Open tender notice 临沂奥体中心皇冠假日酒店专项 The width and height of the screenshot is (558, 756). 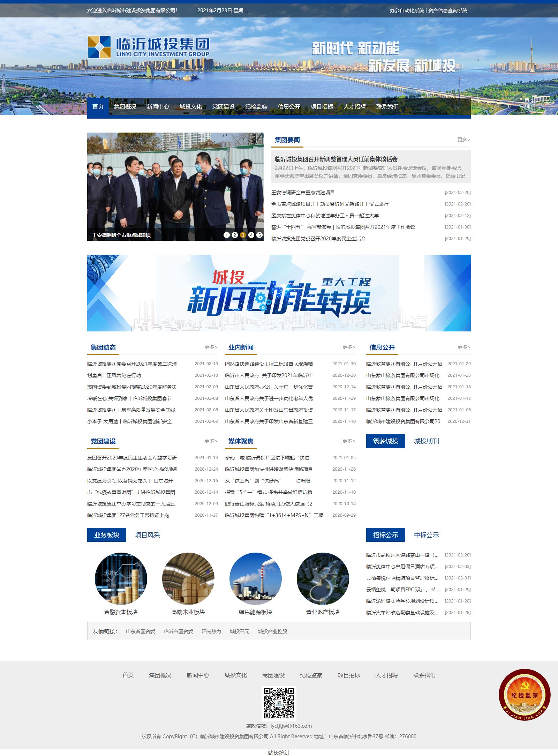pyautogui.click(x=402, y=567)
